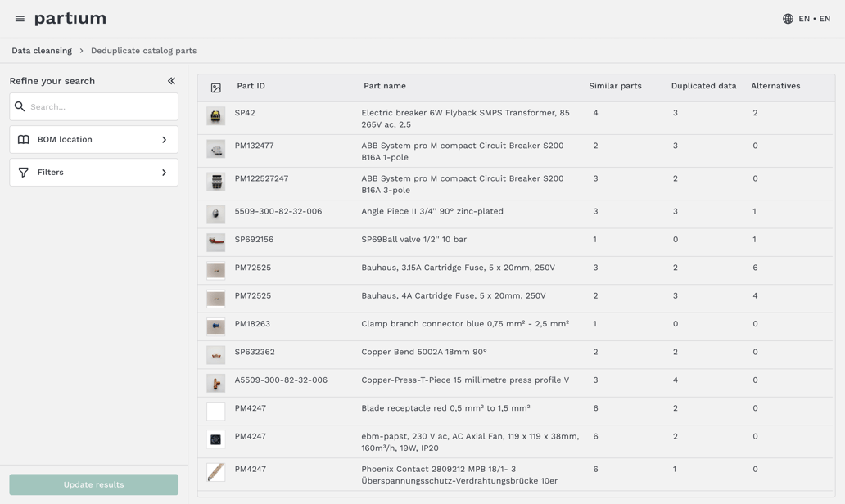Click the Update results button
This screenshot has height=504, width=845.
pyautogui.click(x=93, y=484)
